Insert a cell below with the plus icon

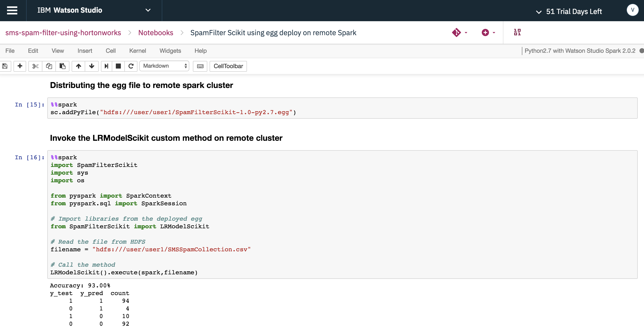coord(20,66)
